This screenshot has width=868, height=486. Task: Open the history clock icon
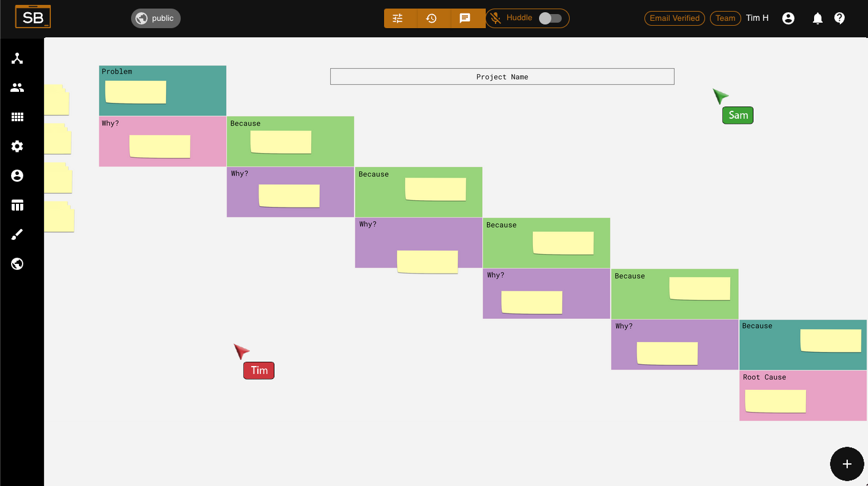click(x=431, y=18)
